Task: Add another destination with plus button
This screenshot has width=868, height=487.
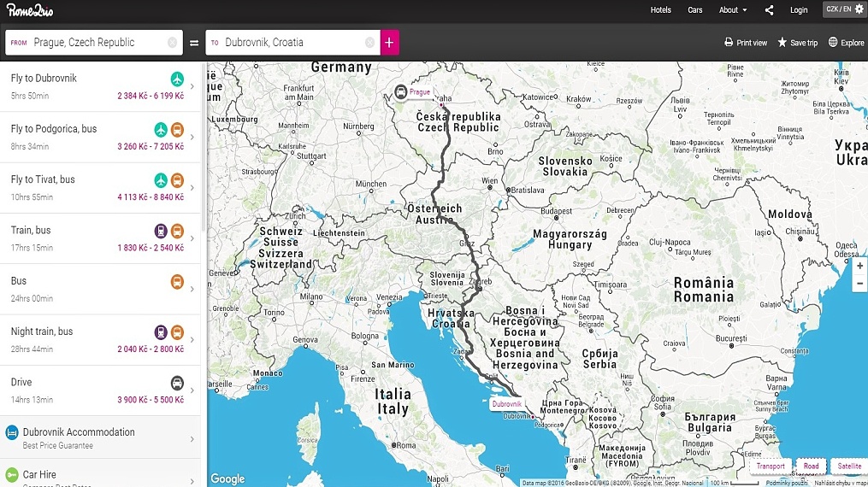Action: (389, 43)
